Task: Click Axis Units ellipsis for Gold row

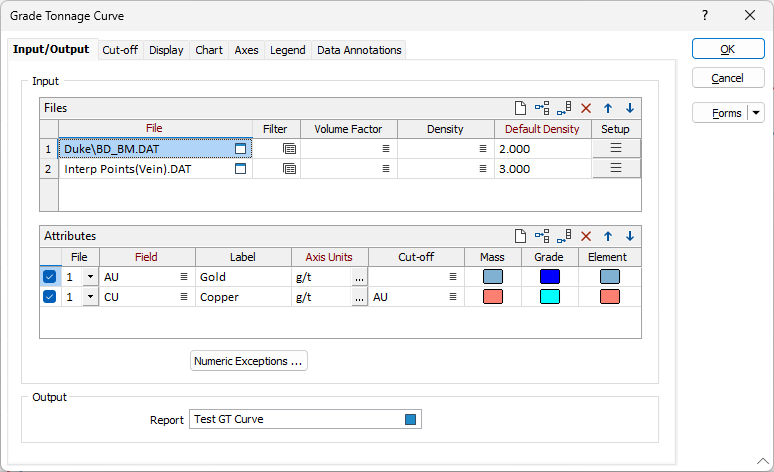Action: click(x=359, y=277)
